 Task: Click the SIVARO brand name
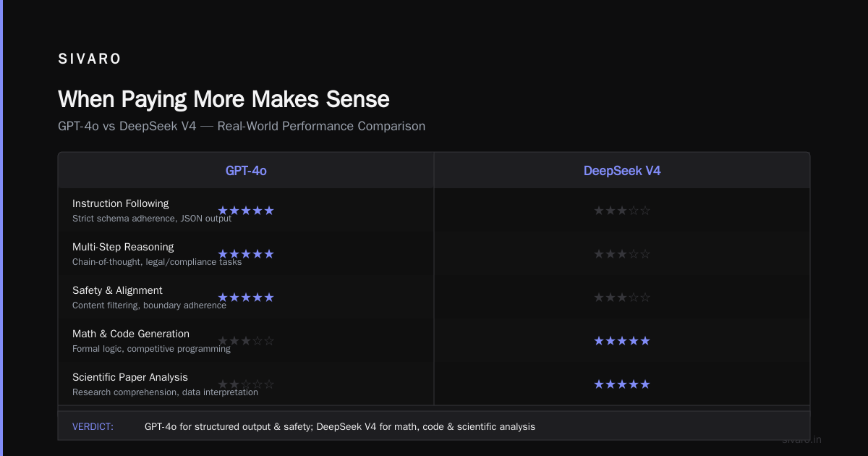[90, 59]
